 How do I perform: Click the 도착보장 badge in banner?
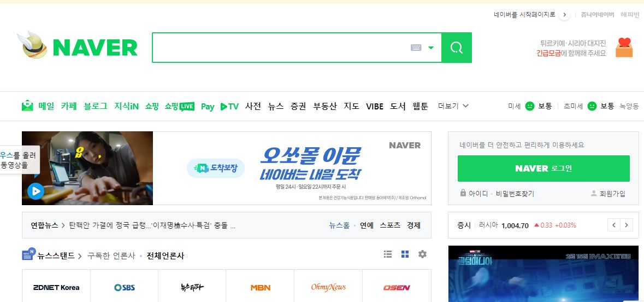[x=216, y=168]
